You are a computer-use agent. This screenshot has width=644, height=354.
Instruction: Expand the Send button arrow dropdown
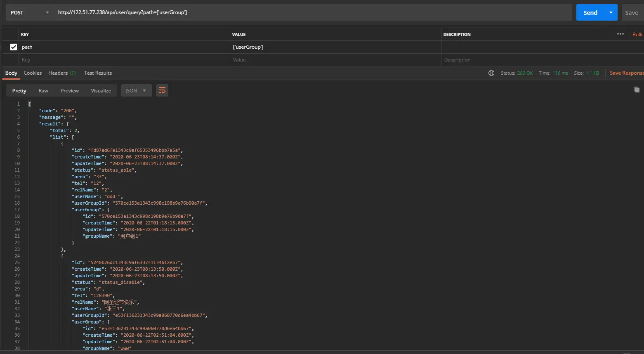[611, 12]
